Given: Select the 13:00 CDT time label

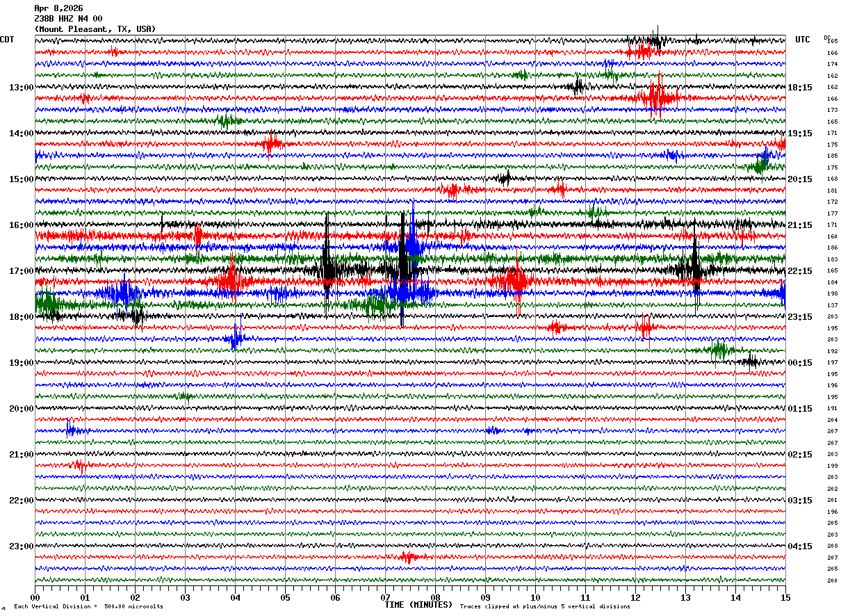Looking at the screenshot, I should (21, 88).
